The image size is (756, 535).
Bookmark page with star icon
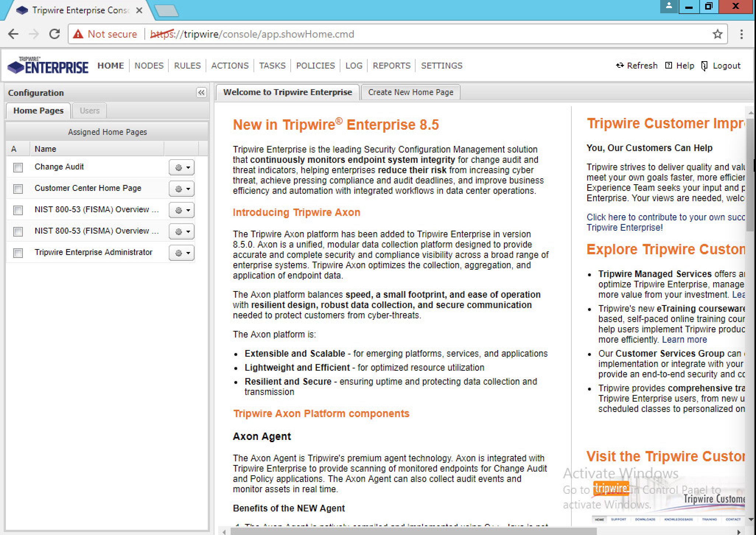coord(717,34)
